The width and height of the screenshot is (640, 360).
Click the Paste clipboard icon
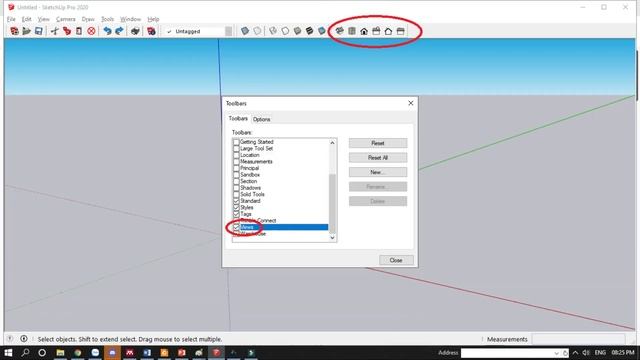pos(79,31)
